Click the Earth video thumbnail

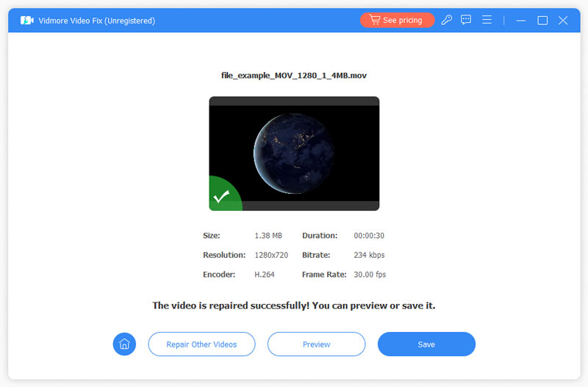click(x=294, y=153)
